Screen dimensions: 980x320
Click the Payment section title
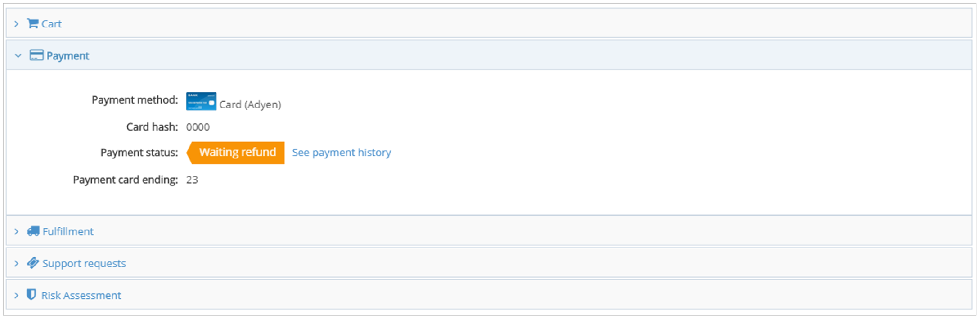coord(68,56)
